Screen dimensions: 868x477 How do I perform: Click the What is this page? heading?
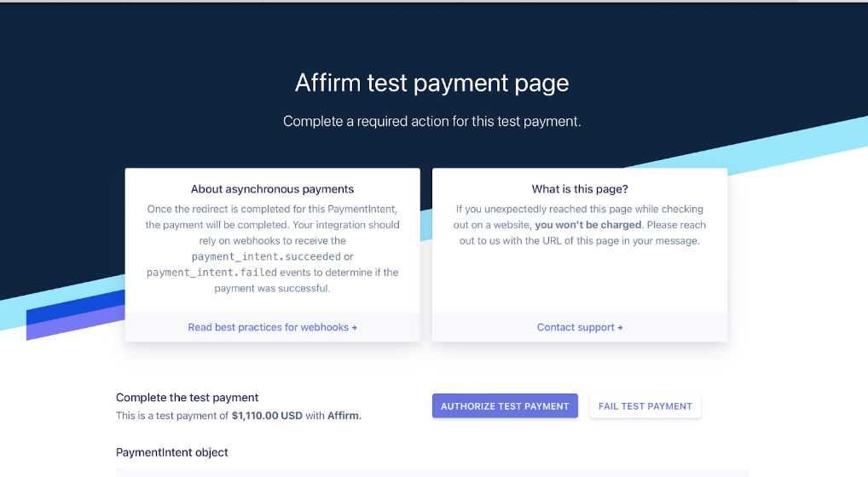(x=580, y=189)
